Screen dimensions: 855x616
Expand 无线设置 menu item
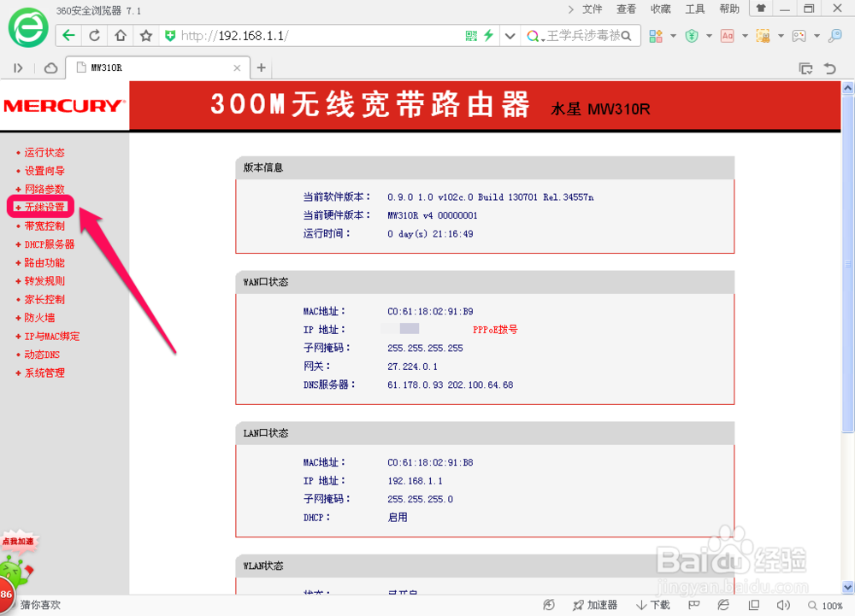tap(44, 208)
